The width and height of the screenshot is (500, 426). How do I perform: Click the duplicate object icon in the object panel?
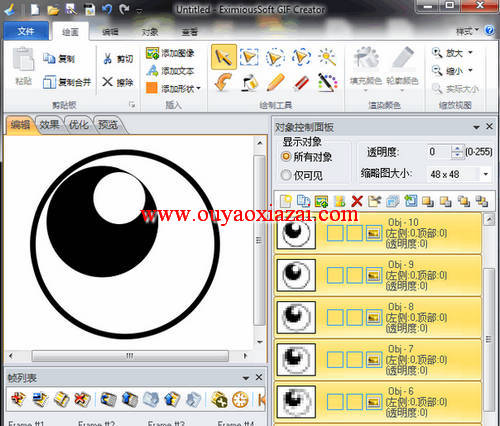coord(303,201)
